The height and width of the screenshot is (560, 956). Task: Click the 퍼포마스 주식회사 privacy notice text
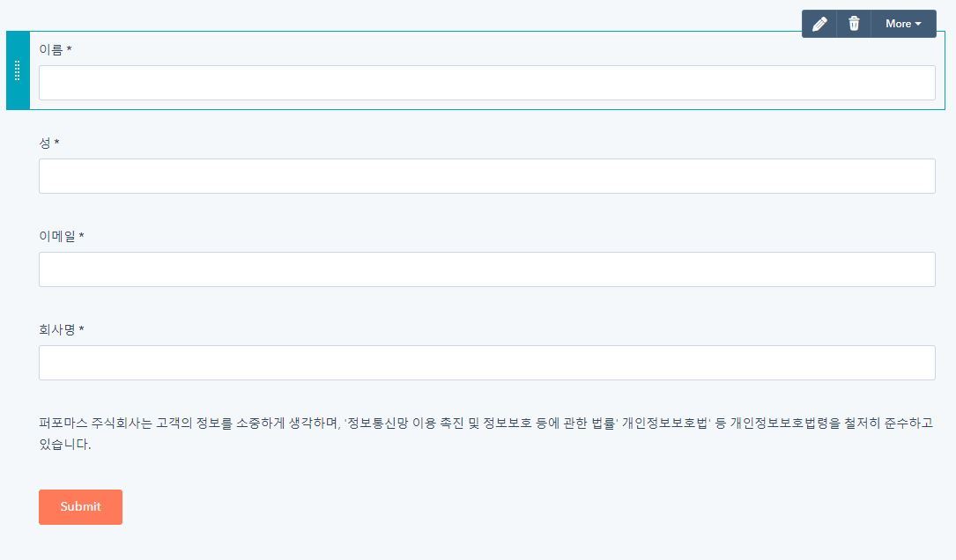pos(485,433)
